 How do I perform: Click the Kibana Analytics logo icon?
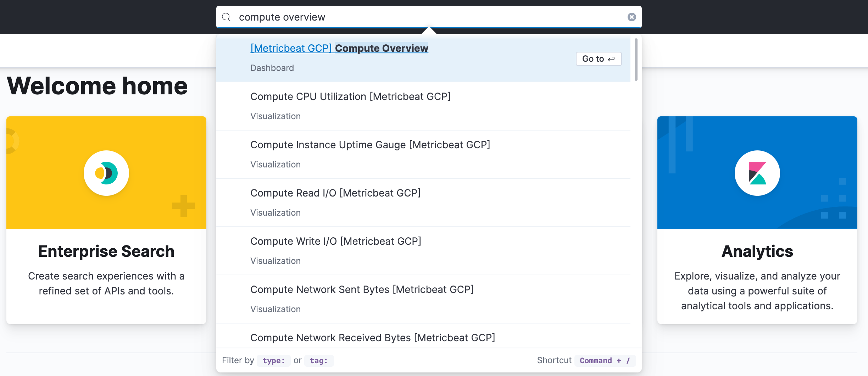click(x=757, y=173)
